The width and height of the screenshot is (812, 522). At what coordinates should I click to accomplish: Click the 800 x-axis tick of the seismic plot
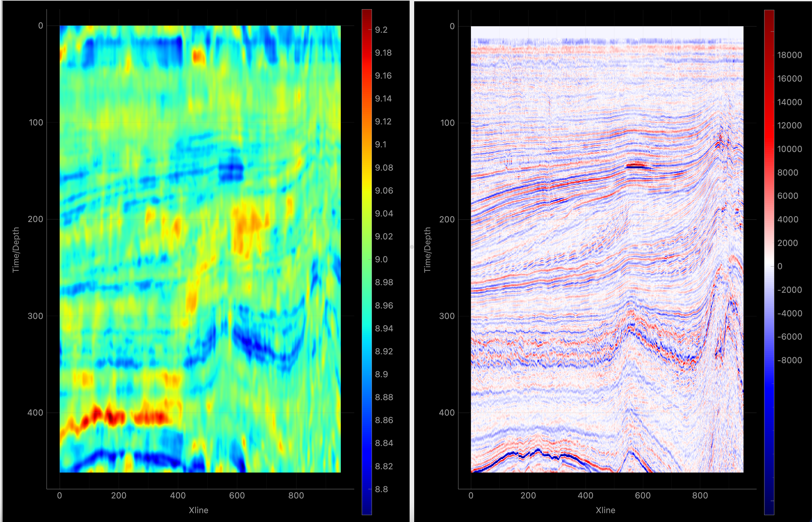tap(700, 495)
